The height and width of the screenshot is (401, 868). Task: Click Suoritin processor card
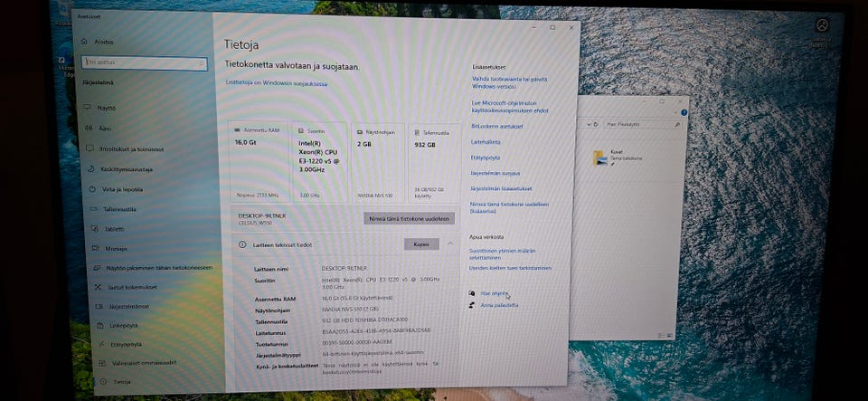point(320,164)
